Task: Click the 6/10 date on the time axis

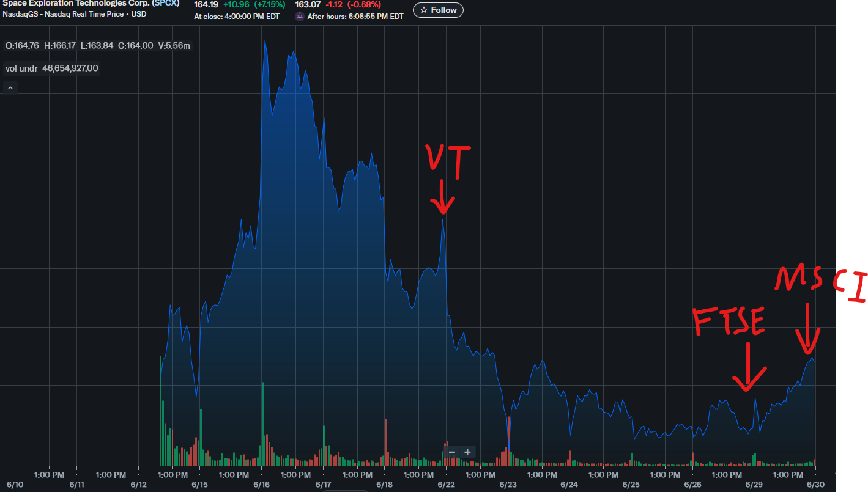Action: [x=15, y=485]
